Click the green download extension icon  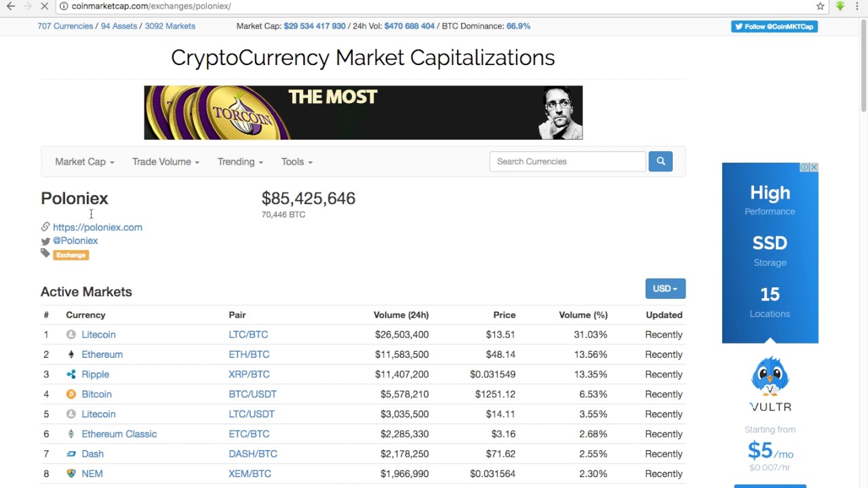(x=840, y=6)
